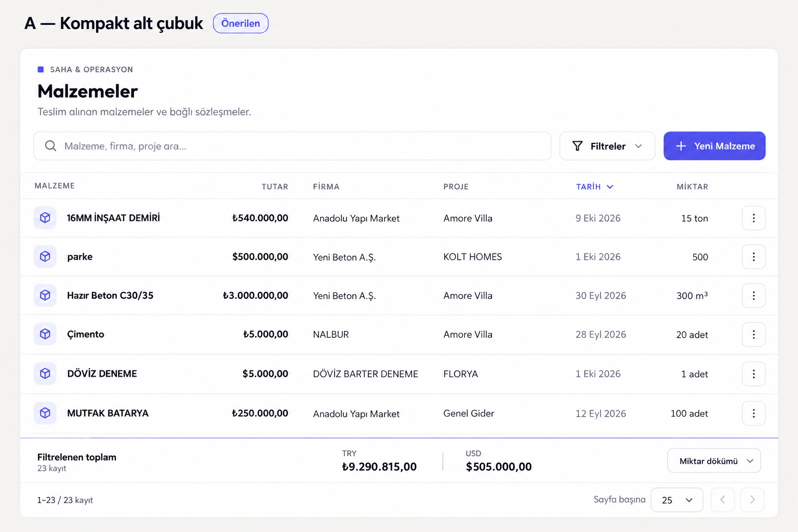Screen dimensions: 798x532
Task: Click the filter funnel icon
Action: [x=577, y=146]
